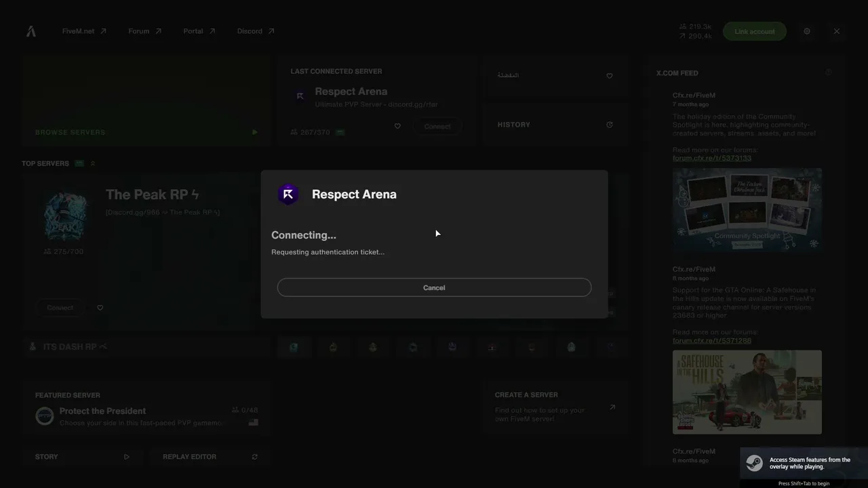Click the Create a Server arrow icon

[x=612, y=407]
